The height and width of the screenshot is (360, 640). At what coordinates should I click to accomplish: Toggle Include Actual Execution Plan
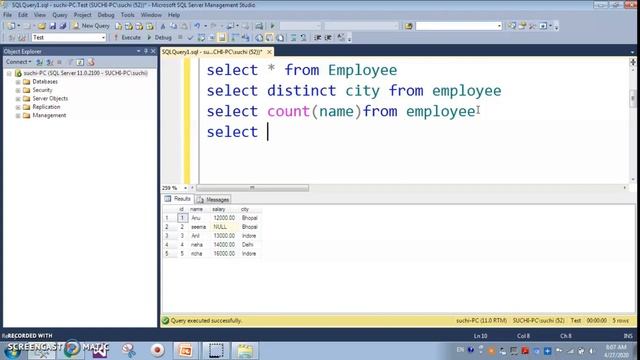(x=235, y=38)
